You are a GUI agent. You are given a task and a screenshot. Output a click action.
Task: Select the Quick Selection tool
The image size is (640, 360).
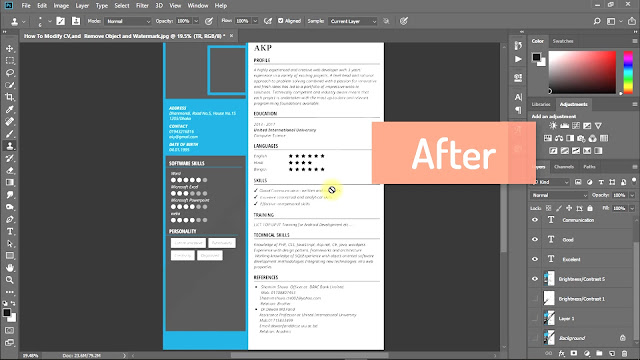(10, 85)
